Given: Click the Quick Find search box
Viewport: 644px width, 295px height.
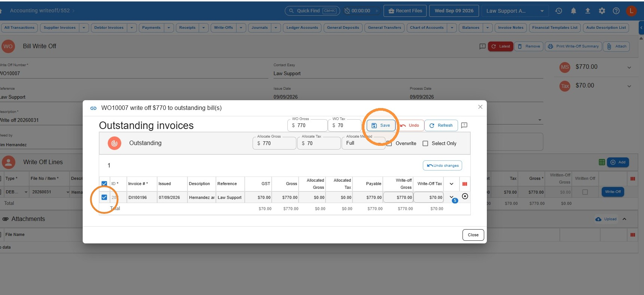Looking at the screenshot, I should [x=312, y=11].
